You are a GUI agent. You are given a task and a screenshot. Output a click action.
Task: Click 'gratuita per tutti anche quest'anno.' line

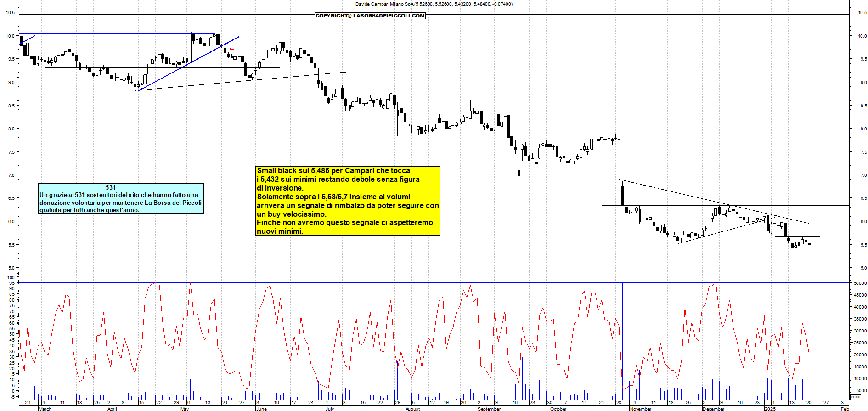tap(89, 210)
